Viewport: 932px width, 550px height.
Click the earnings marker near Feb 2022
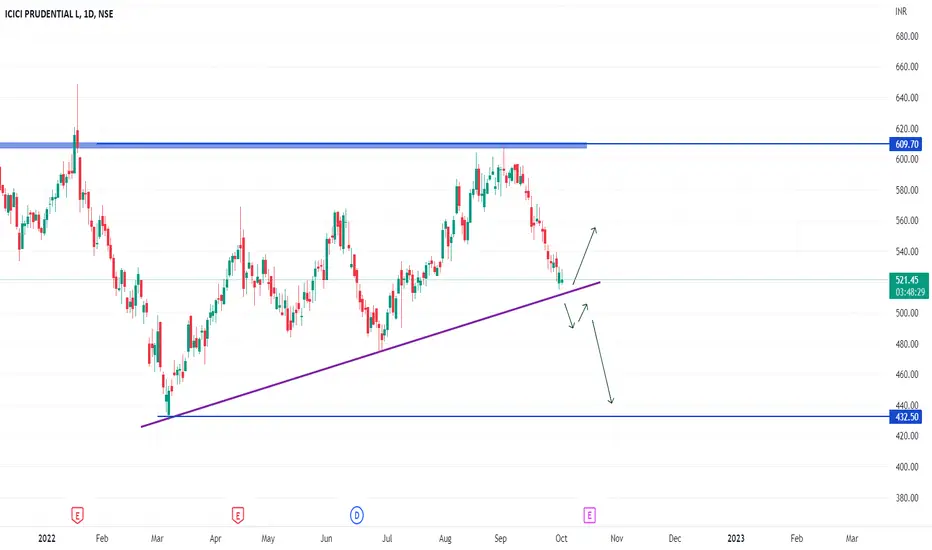point(77,515)
